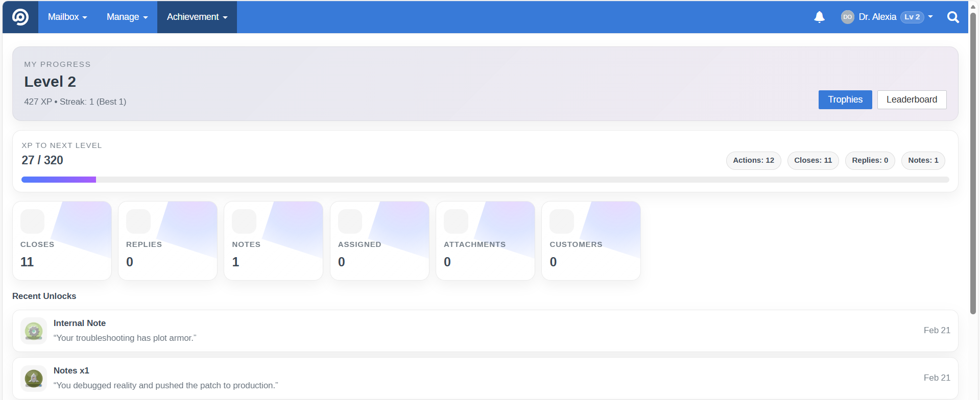The width and height of the screenshot is (980, 400).
Task: Click the "debugged reality" quote text
Action: [166, 385]
